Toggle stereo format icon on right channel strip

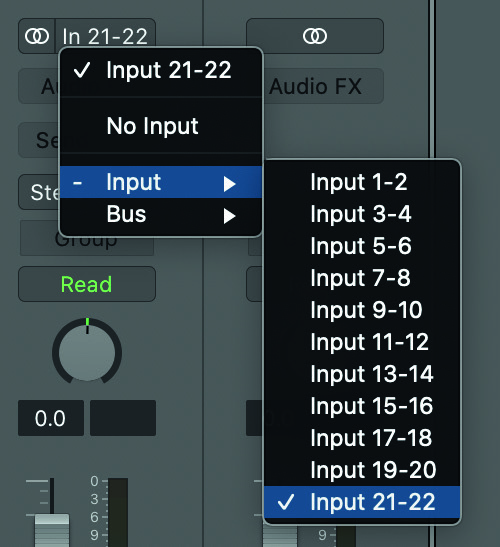point(315,36)
